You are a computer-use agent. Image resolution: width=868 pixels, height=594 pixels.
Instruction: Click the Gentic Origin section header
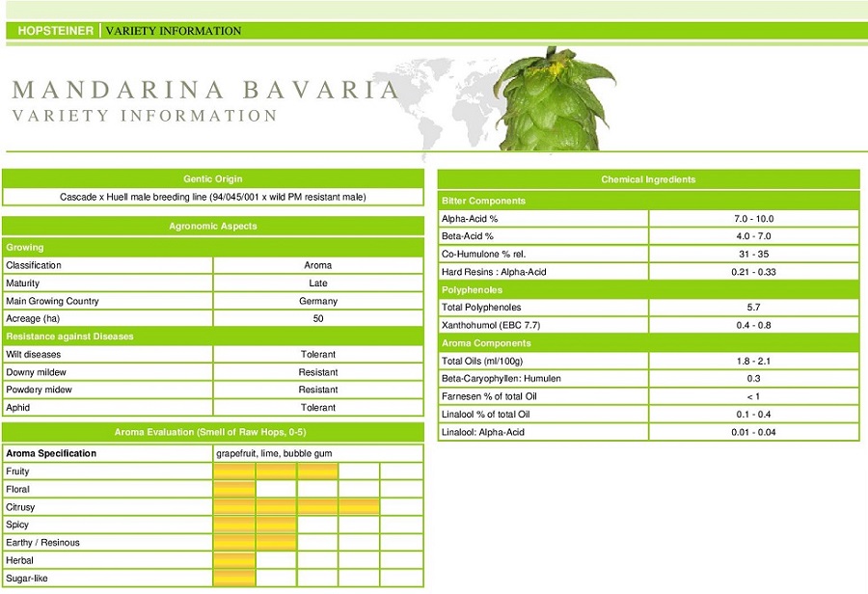213,178
